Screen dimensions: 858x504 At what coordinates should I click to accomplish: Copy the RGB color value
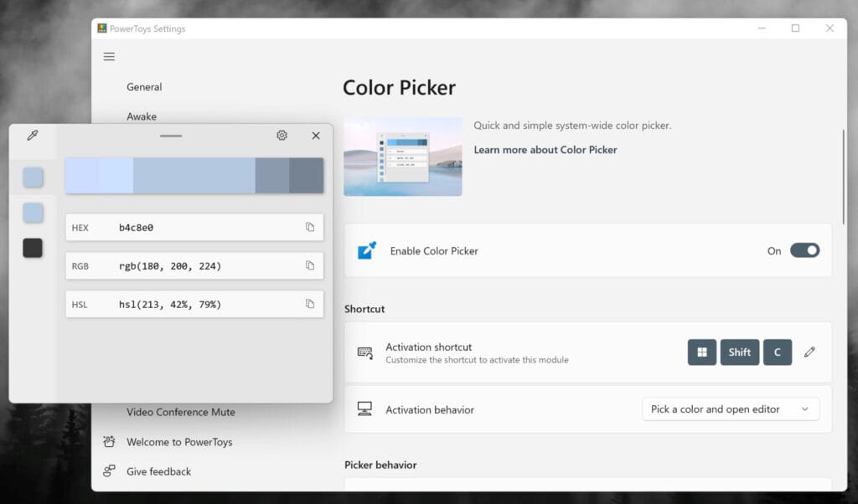[310, 265]
